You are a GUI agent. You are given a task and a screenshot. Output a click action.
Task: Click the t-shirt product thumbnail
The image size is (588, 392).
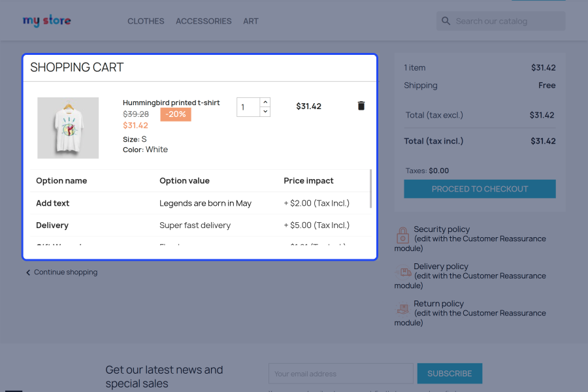[x=68, y=128]
